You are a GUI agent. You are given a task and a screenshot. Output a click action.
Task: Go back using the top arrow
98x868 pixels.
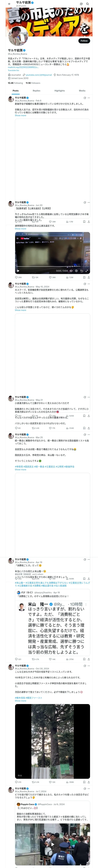(9, 4)
